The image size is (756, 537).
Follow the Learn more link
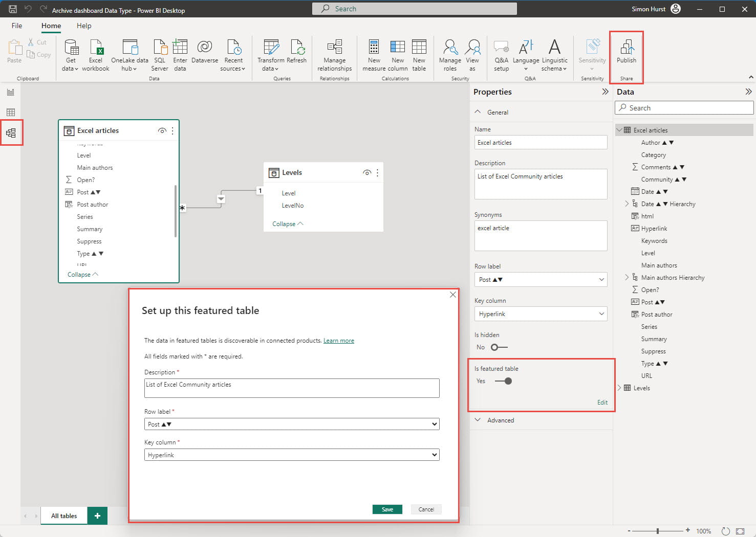tap(338, 341)
